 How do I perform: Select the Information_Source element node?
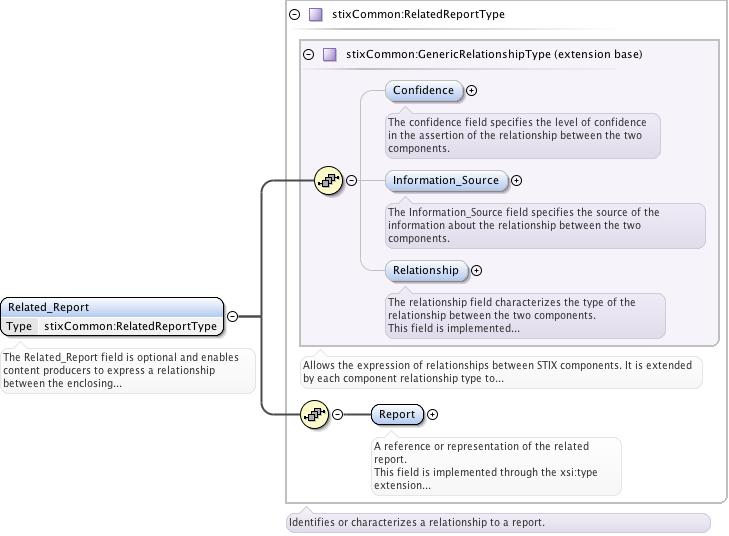[445, 181]
